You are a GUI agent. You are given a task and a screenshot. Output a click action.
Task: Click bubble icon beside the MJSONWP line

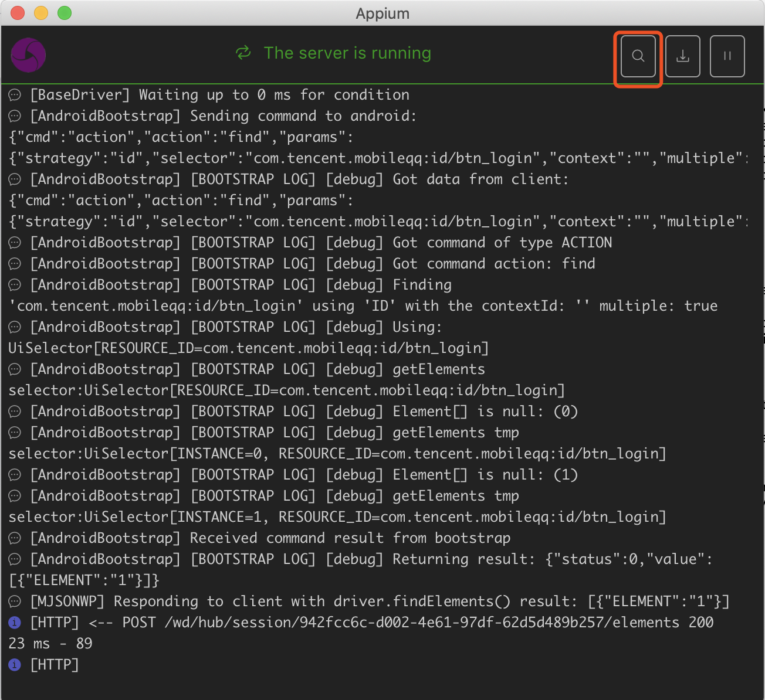click(x=15, y=602)
